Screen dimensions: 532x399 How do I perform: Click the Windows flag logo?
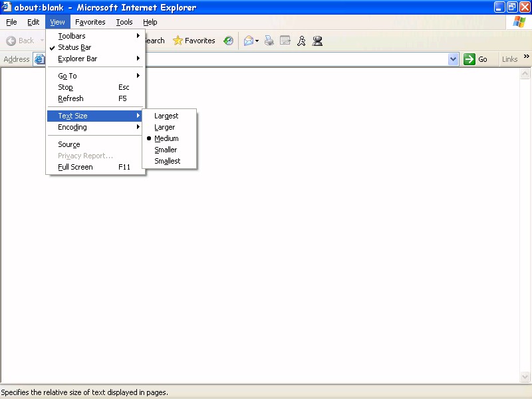tap(519, 22)
